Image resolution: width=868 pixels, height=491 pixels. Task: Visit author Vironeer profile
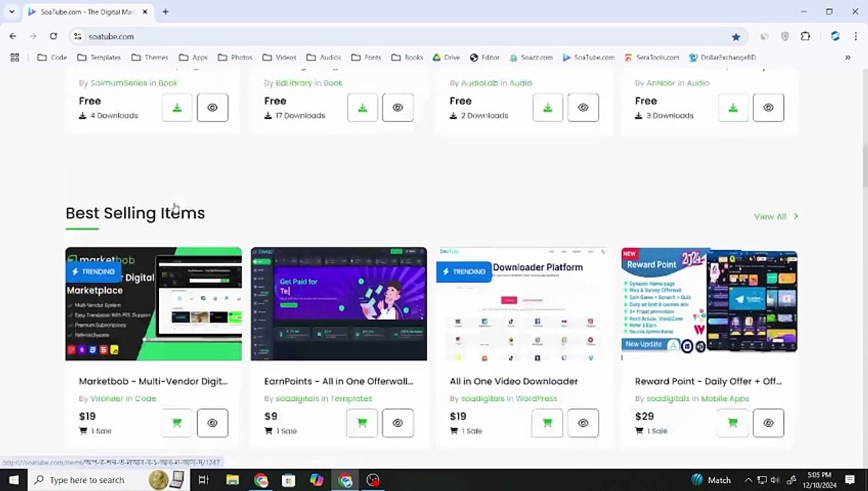[x=107, y=398]
